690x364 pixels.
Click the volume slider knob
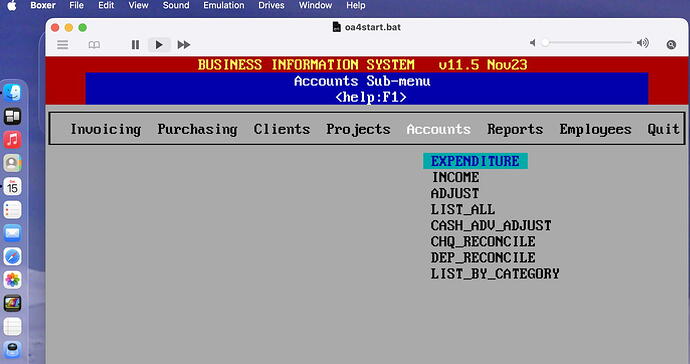tap(546, 43)
